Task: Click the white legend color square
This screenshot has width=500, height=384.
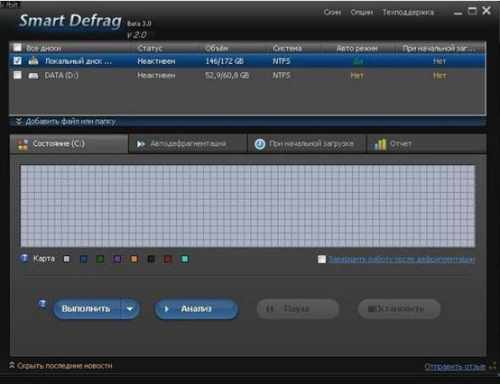Action: point(67,259)
